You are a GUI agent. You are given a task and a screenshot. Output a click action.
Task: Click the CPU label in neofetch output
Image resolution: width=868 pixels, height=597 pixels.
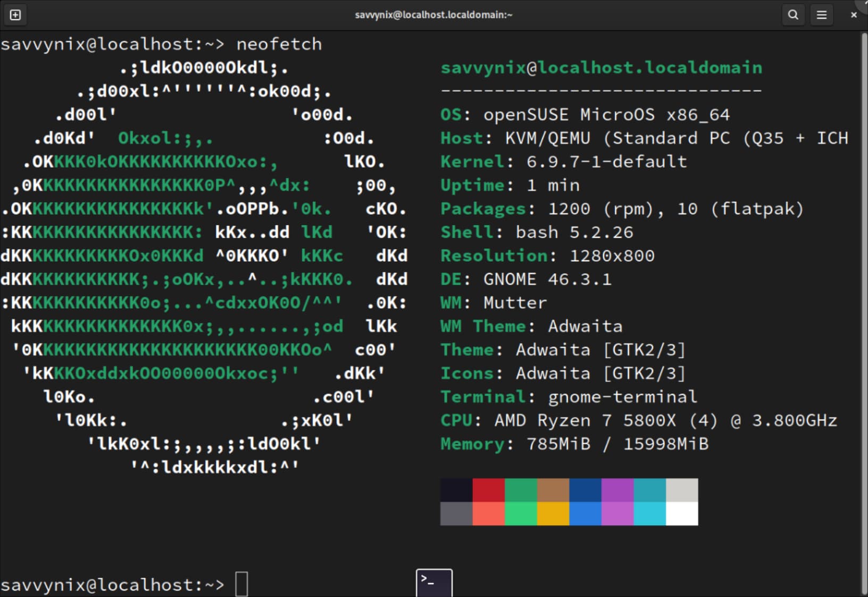pos(456,420)
